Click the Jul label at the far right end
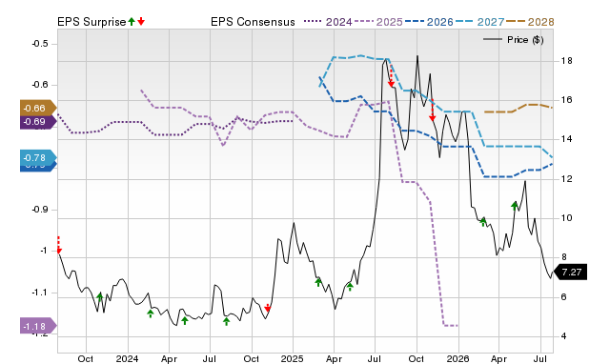This screenshot has height=364, width=610. (539, 358)
